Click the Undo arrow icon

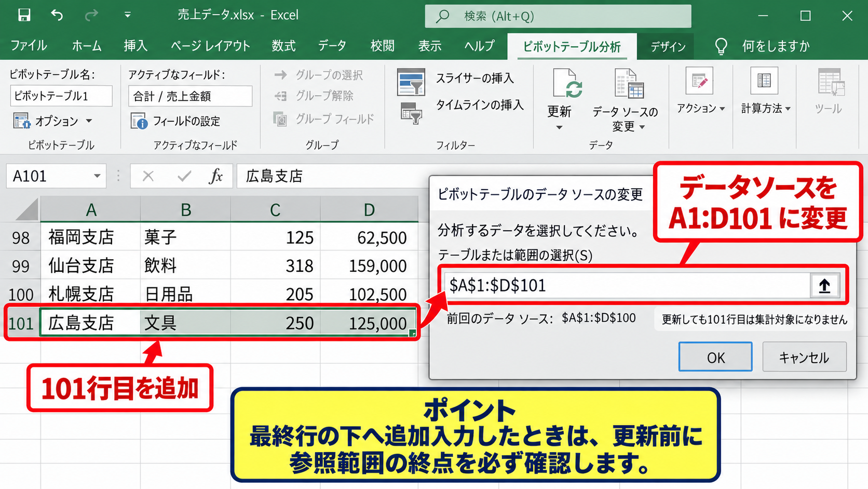tap(57, 15)
